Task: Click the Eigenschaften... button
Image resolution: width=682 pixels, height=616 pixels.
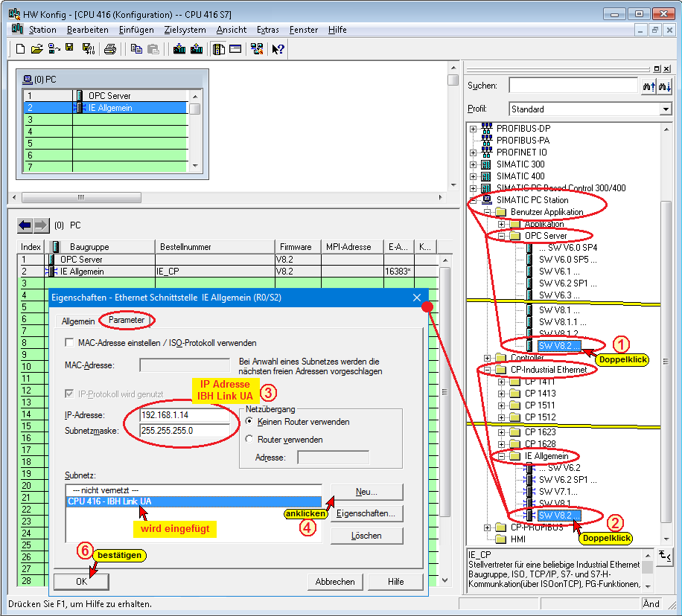Action: point(366,513)
